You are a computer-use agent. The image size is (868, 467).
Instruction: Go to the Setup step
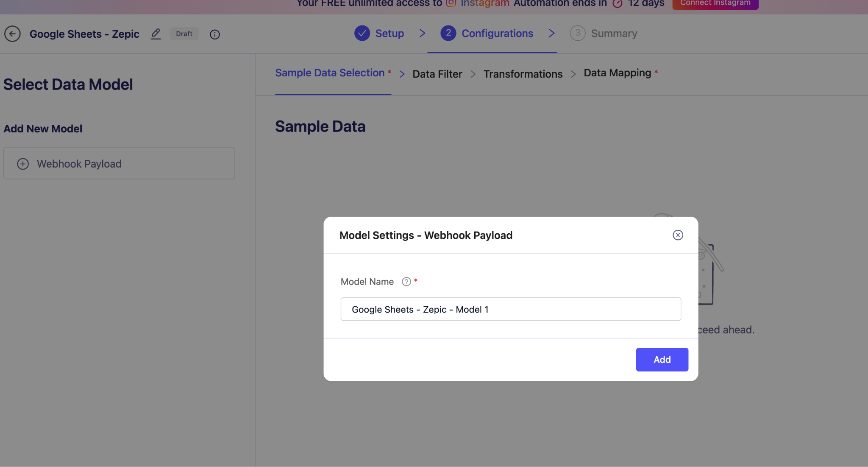pos(389,33)
